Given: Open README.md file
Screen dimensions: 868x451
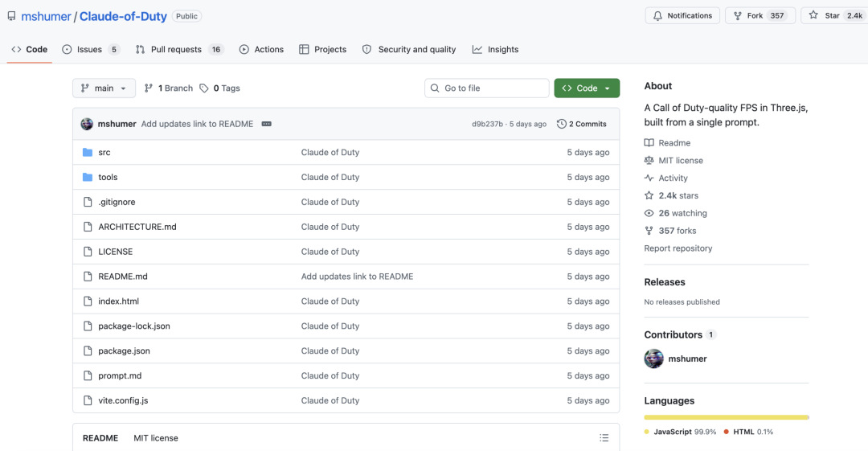Looking at the screenshot, I should tap(123, 277).
